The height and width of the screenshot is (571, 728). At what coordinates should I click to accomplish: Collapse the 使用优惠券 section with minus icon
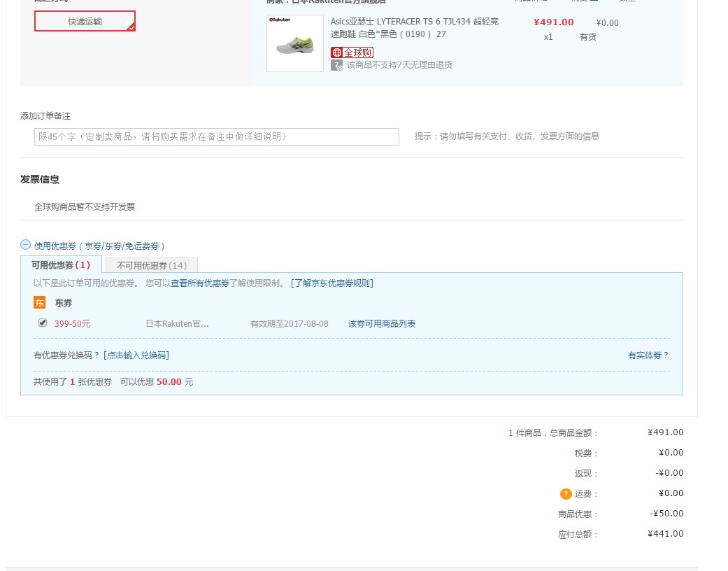click(x=26, y=245)
